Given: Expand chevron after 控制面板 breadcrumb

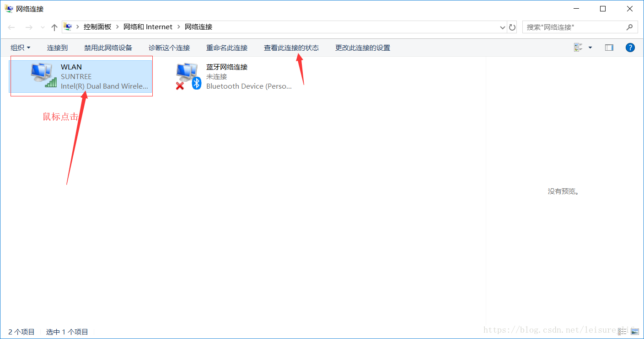Looking at the screenshot, I should pos(118,27).
